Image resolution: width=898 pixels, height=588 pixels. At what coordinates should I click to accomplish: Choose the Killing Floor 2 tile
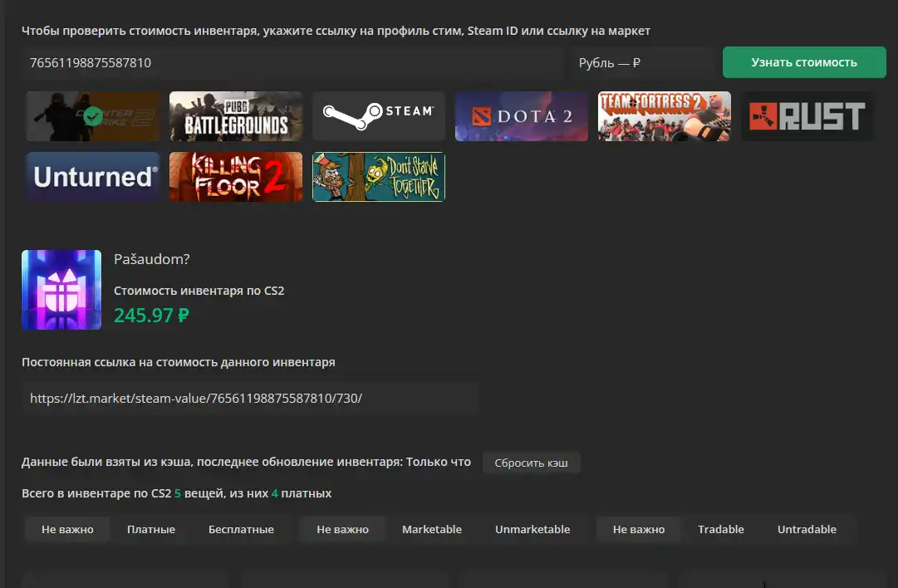(236, 176)
